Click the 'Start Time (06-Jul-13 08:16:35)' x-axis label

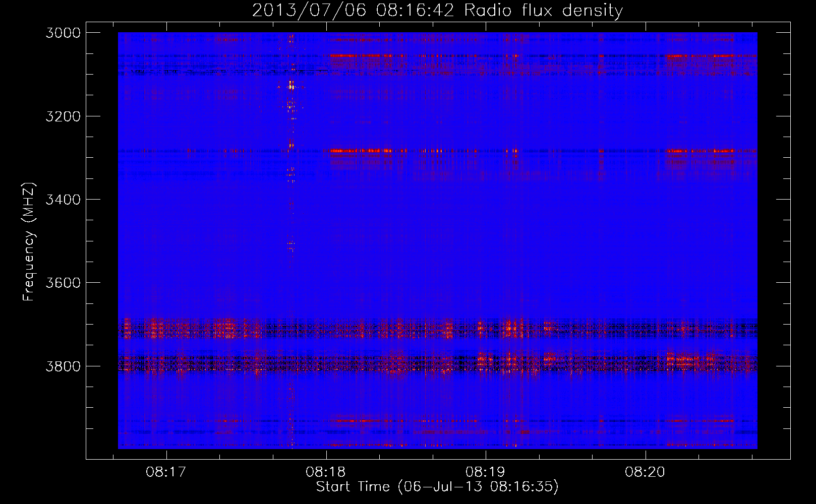[x=437, y=487]
